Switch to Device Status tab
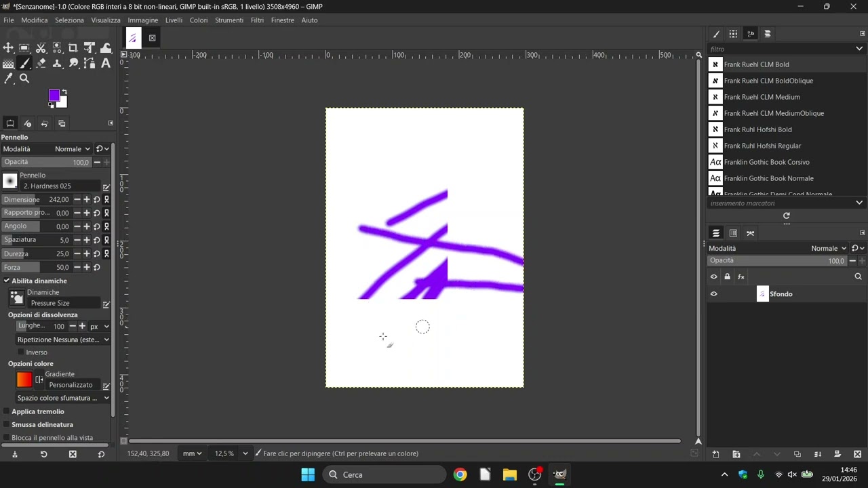Viewport: 868px width, 488px height. [x=28, y=123]
